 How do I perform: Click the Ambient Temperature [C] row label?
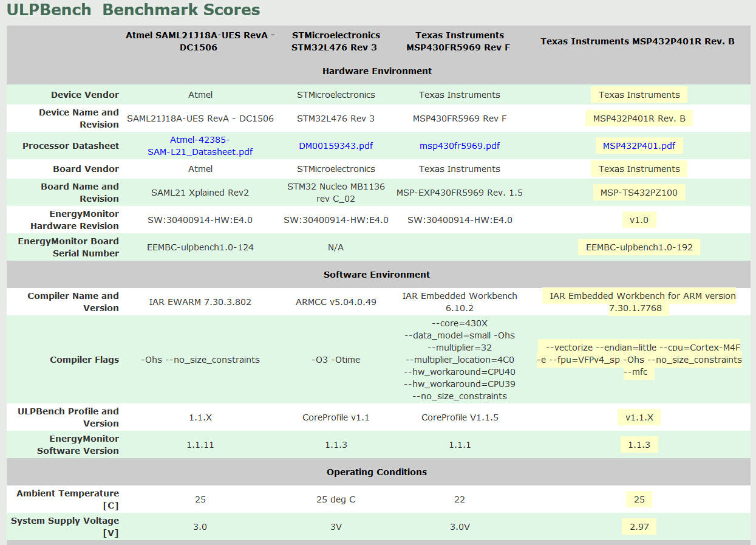[68, 499]
